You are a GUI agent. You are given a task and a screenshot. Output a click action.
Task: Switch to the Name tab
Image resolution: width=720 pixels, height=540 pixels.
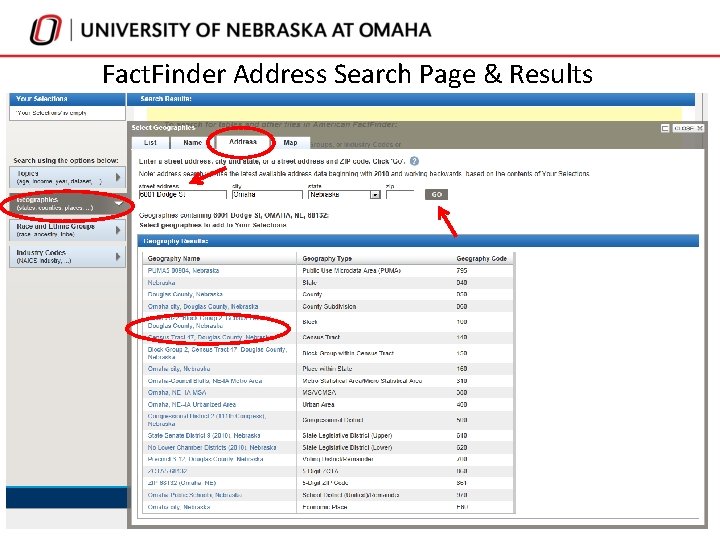[192, 143]
